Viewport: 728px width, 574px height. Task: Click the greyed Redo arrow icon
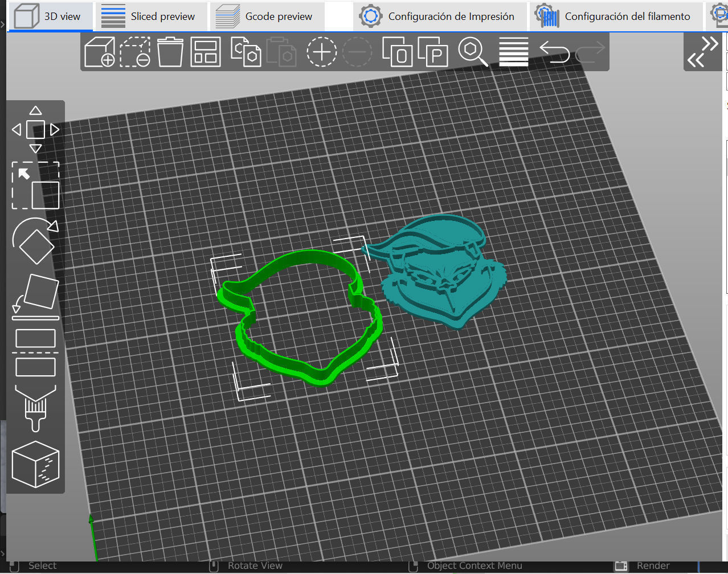click(x=590, y=52)
